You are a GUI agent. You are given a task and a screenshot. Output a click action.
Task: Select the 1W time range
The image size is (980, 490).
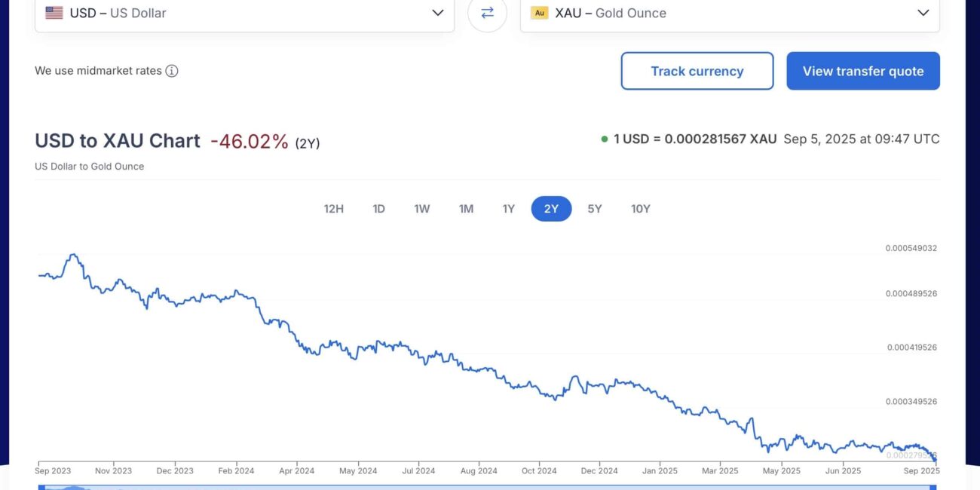tap(421, 209)
